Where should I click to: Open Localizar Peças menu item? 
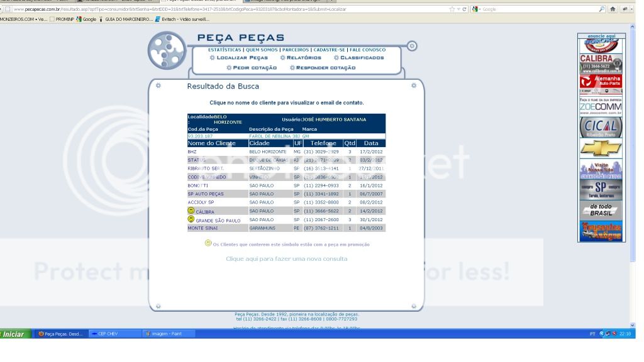238,58
